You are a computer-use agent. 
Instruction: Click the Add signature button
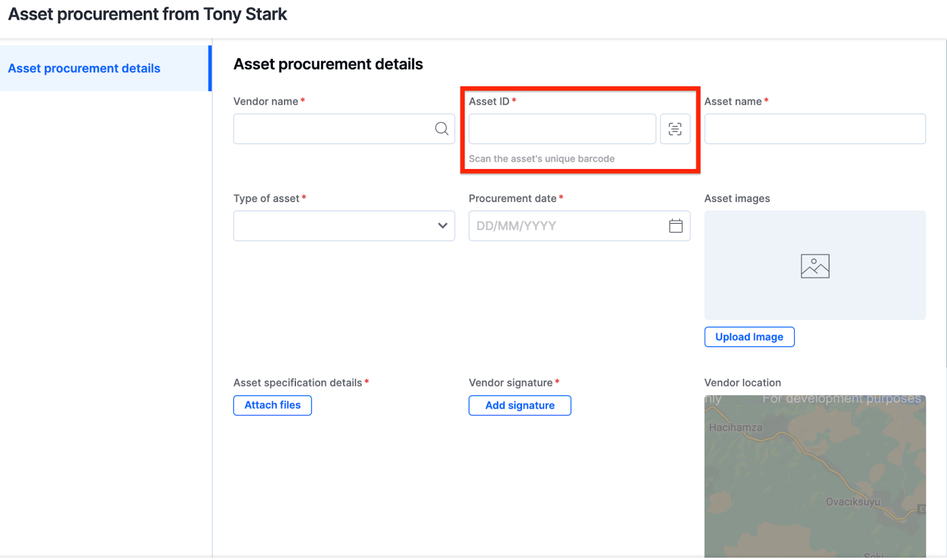[x=520, y=405]
